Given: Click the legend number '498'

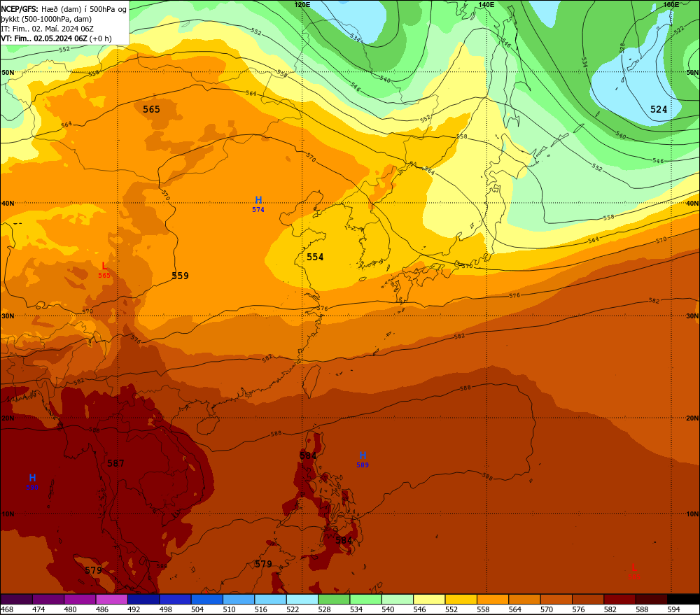Looking at the screenshot, I should [x=166, y=609].
